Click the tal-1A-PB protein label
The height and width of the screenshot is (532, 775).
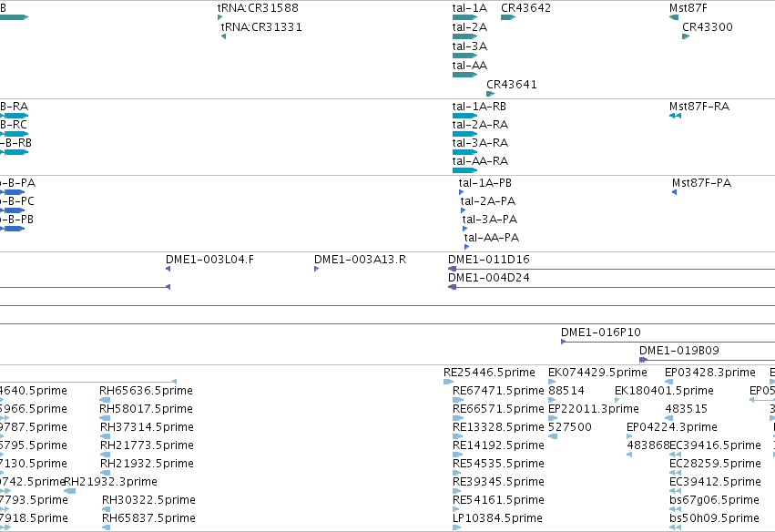pos(484,183)
